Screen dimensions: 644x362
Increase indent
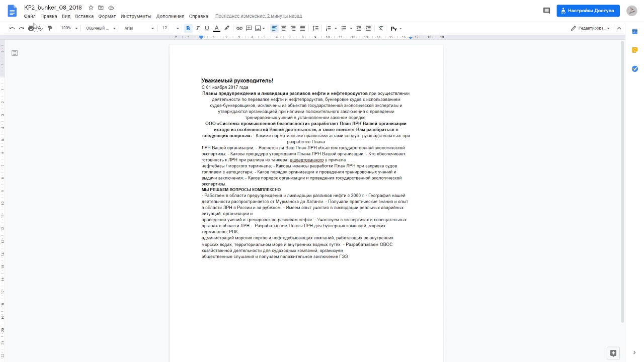pyautogui.click(x=368, y=28)
